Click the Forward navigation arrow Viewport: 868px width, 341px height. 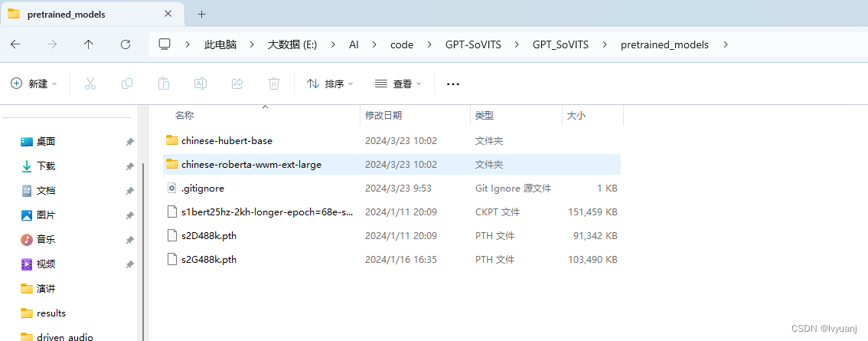click(x=52, y=44)
